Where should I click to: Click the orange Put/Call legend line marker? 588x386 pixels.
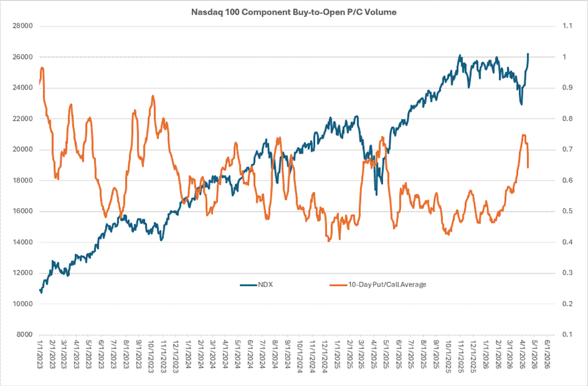(338, 285)
